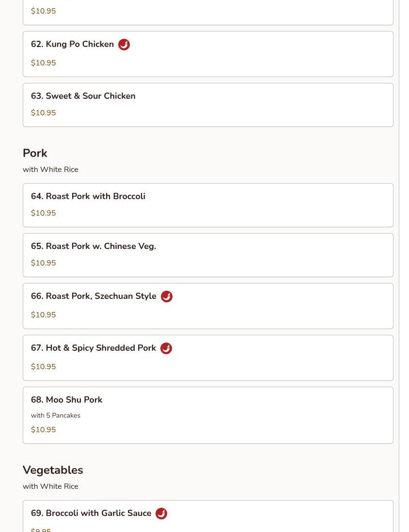Click spicy icon beside Hot & Spicy Shredded Pork
Image resolution: width=409 pixels, height=532 pixels.
[x=166, y=348]
